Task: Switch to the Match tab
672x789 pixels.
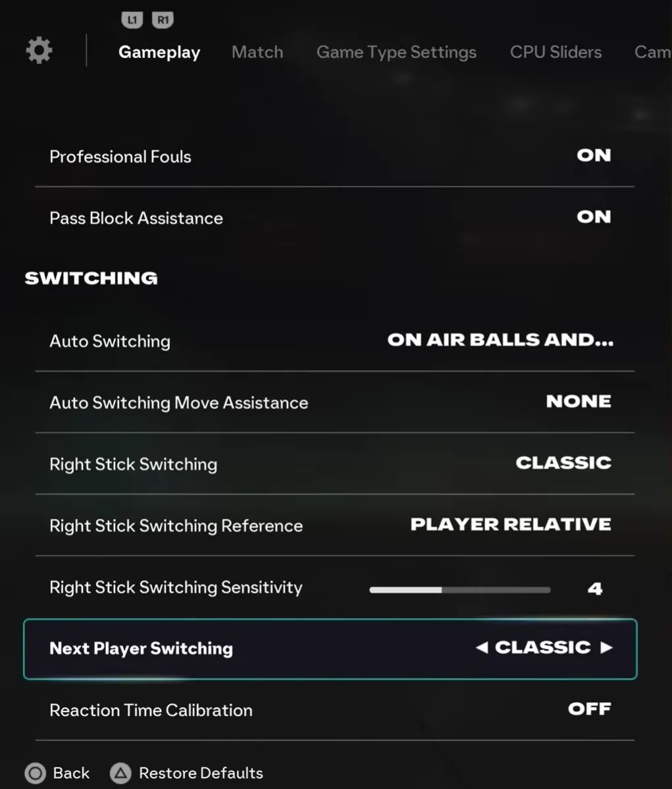Action: (257, 52)
